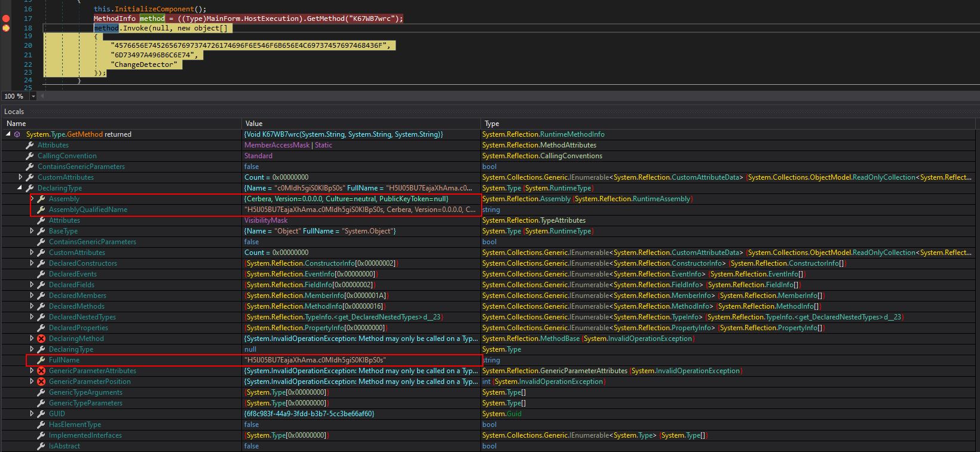Viewport: 980px width, 452px height.
Task: Expand the BaseType node
Action: tap(32, 231)
